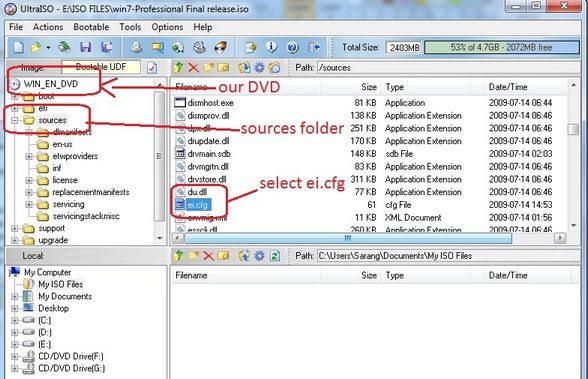Image resolution: width=588 pixels, height=379 pixels.
Task: Expand the upgrade folder node
Action: [15, 240]
